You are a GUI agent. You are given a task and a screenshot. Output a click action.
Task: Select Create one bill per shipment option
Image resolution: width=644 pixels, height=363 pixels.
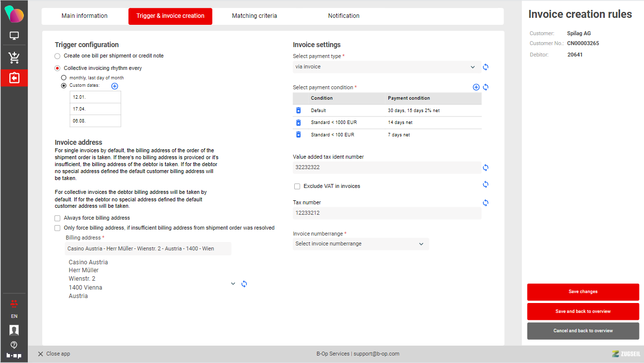tap(58, 56)
